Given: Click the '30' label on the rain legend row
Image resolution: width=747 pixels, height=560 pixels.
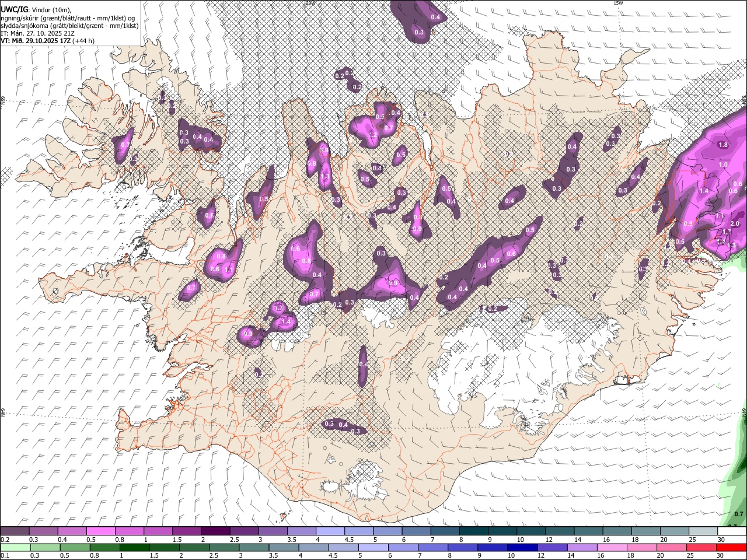Looking at the screenshot, I should (721, 555).
